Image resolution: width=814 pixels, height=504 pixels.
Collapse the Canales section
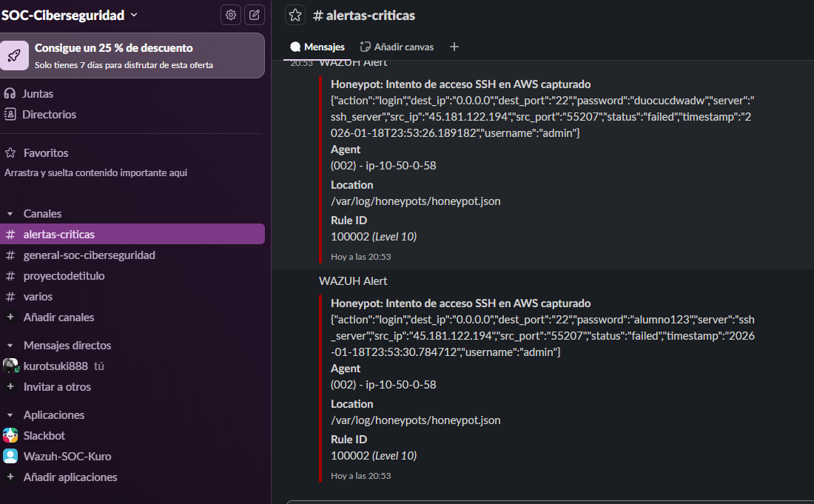tap(10, 213)
